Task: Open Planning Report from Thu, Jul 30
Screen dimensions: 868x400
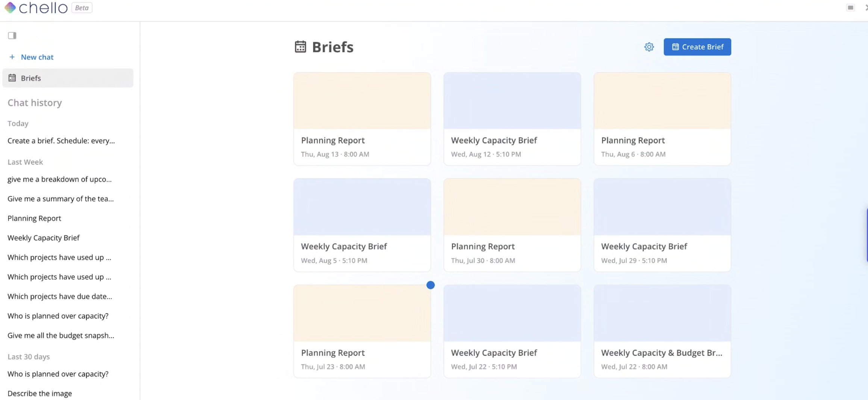Action: pyautogui.click(x=512, y=225)
